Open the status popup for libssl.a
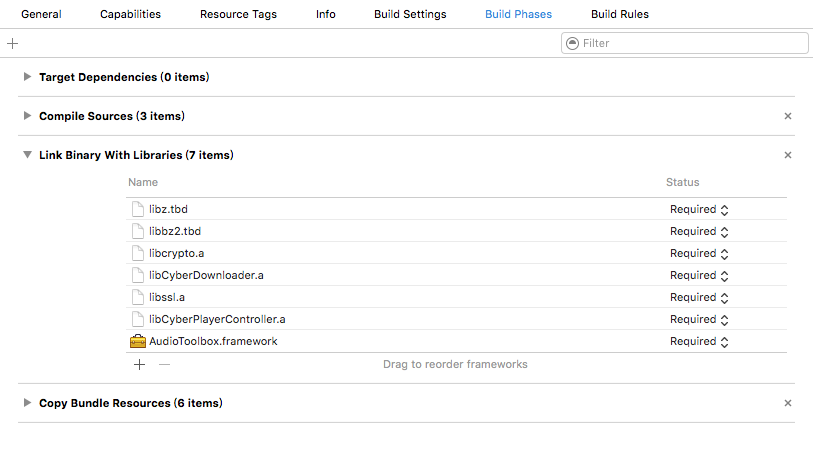This screenshot has height=449, width=813. click(699, 298)
